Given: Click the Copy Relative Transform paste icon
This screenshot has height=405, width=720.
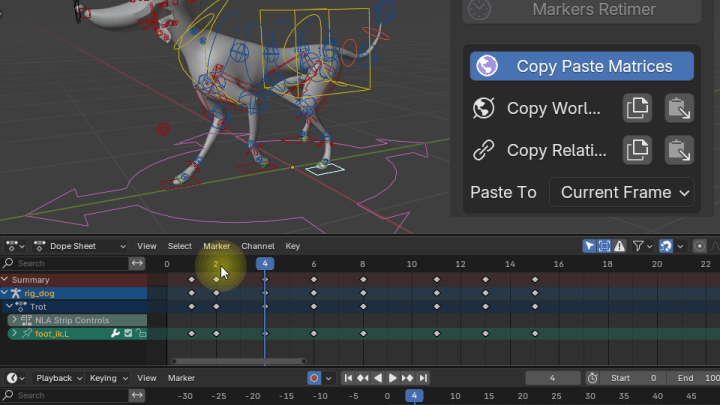Looking at the screenshot, I should coord(679,151).
